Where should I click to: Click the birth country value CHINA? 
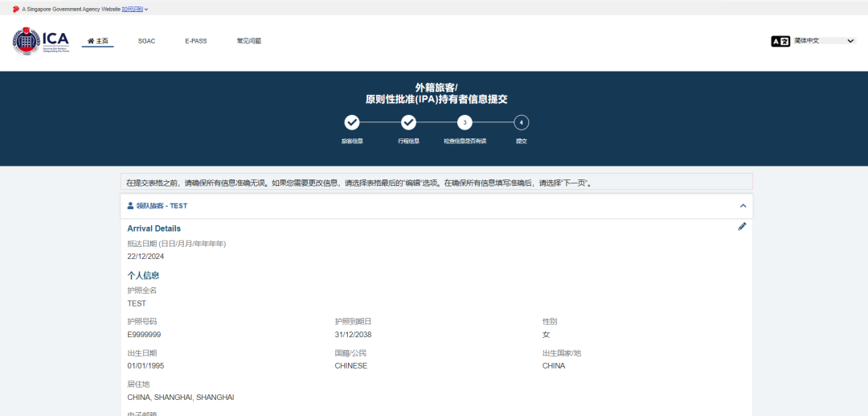(554, 365)
